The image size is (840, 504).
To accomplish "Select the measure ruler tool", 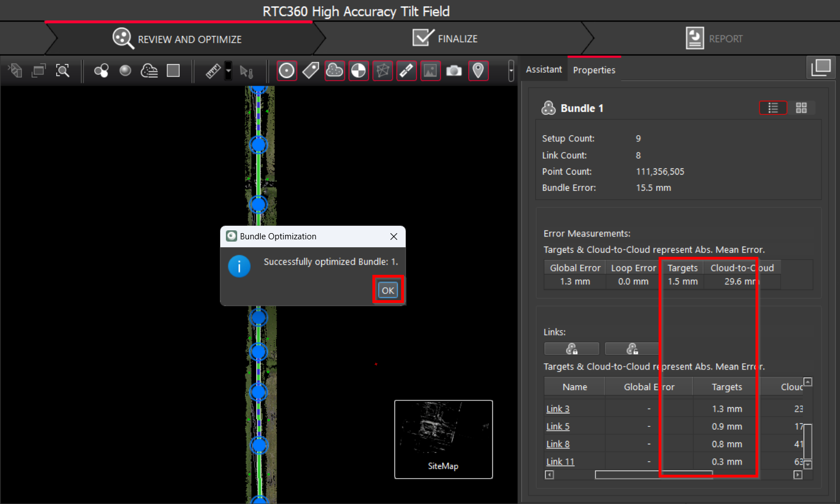I will click(213, 71).
